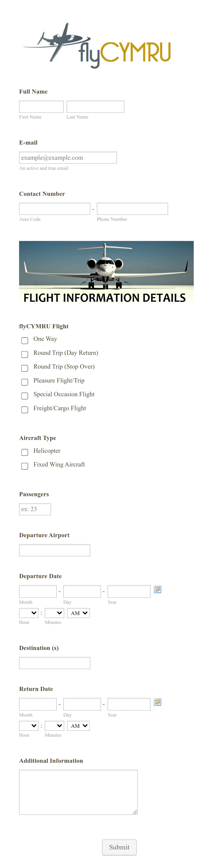This screenshot has width=213, height=868.
Task: Focus the First Name field
Action: click(41, 107)
